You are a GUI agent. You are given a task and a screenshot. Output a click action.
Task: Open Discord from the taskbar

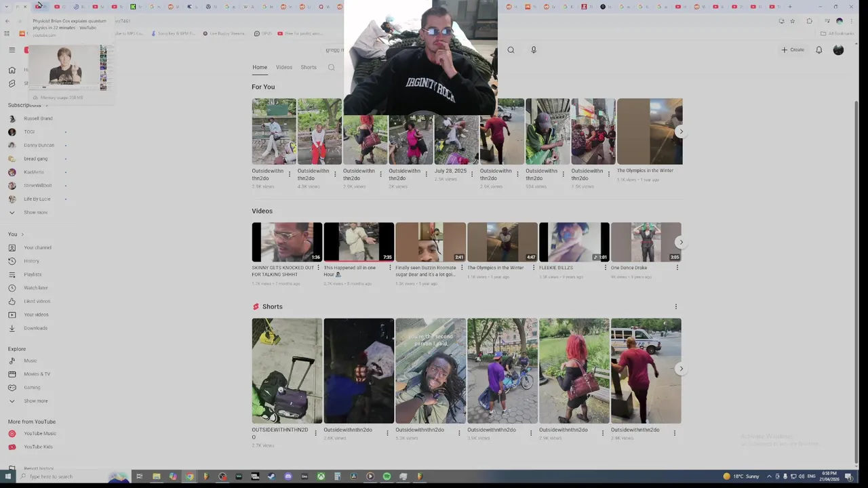click(x=288, y=476)
